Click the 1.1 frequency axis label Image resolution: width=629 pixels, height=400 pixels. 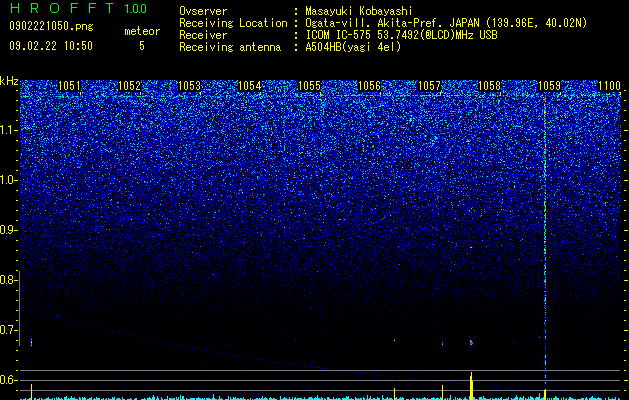10,130
